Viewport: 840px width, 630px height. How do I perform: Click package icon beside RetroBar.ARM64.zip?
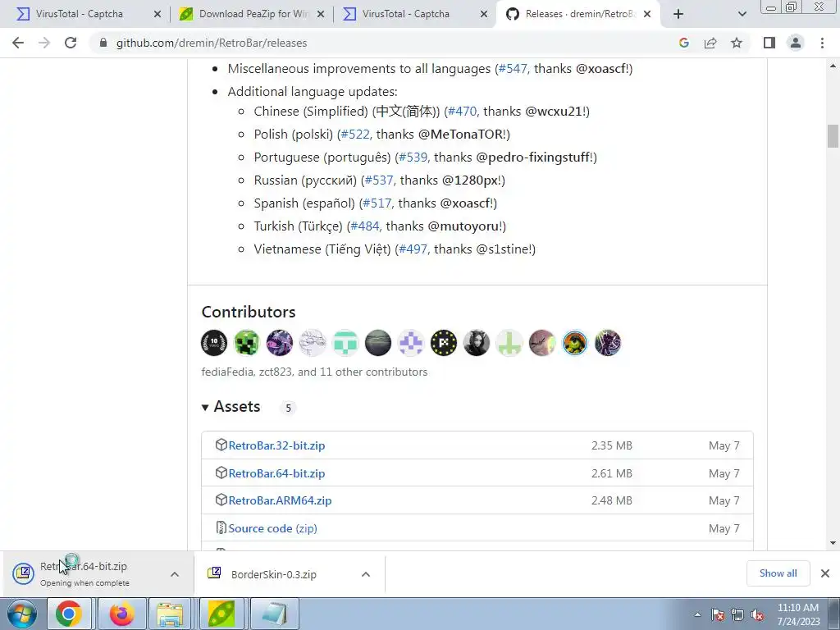pos(221,500)
